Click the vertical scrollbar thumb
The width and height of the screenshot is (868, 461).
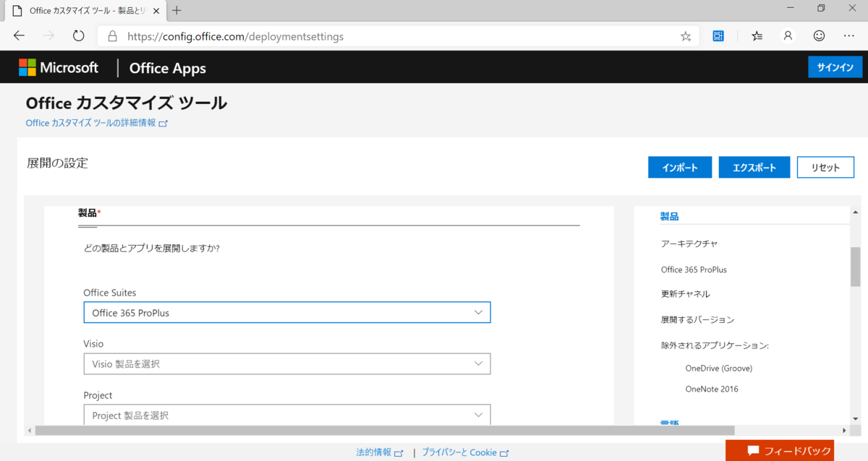pos(856,267)
